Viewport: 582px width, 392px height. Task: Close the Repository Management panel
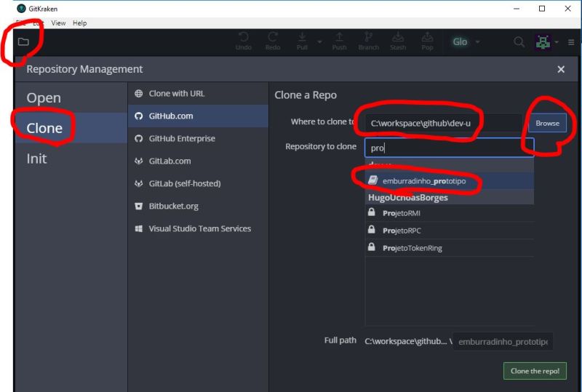pos(561,69)
